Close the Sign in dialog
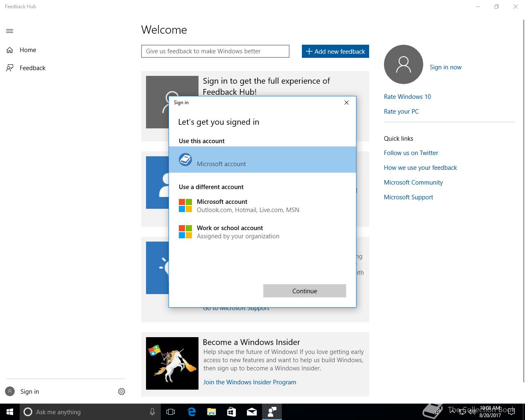Viewport: 525px width, 420px height. [347, 103]
